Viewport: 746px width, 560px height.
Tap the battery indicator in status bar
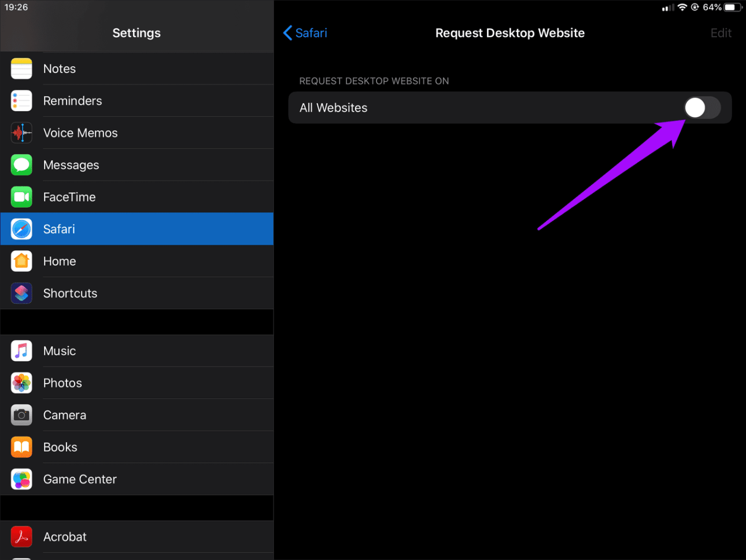click(732, 8)
